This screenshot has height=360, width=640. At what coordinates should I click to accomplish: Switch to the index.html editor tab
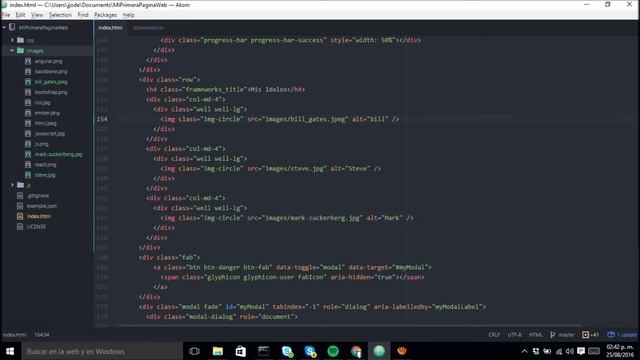tap(110, 28)
